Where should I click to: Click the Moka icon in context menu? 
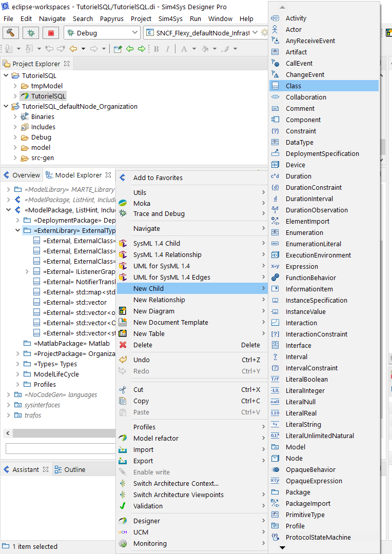coord(123,203)
